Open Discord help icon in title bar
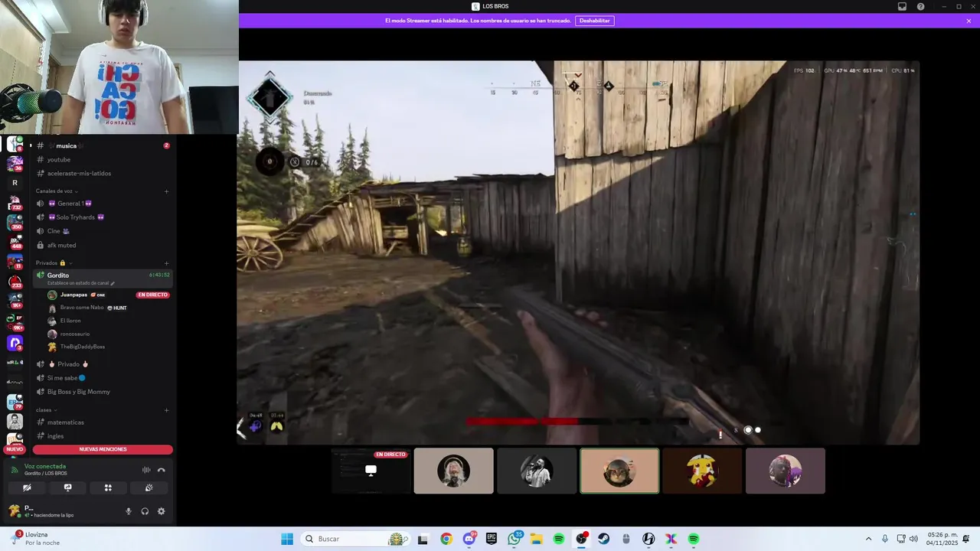This screenshot has height=551, width=980. click(x=920, y=6)
